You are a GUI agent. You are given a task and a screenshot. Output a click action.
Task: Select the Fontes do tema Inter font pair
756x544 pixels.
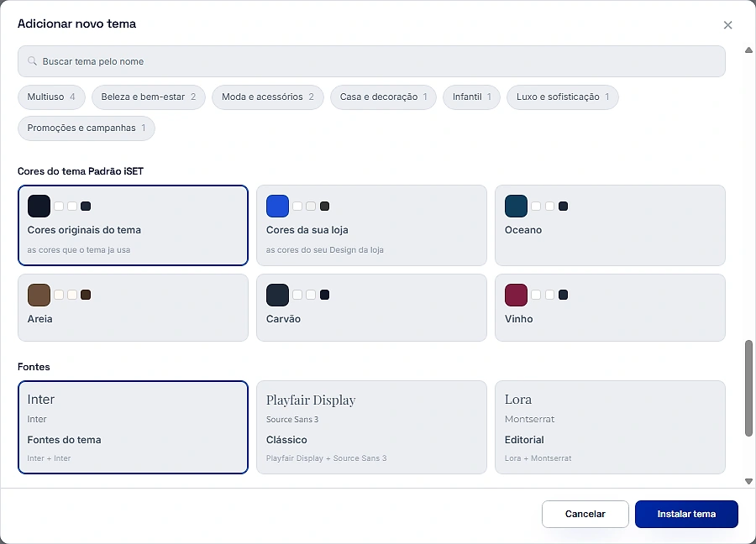coord(133,427)
